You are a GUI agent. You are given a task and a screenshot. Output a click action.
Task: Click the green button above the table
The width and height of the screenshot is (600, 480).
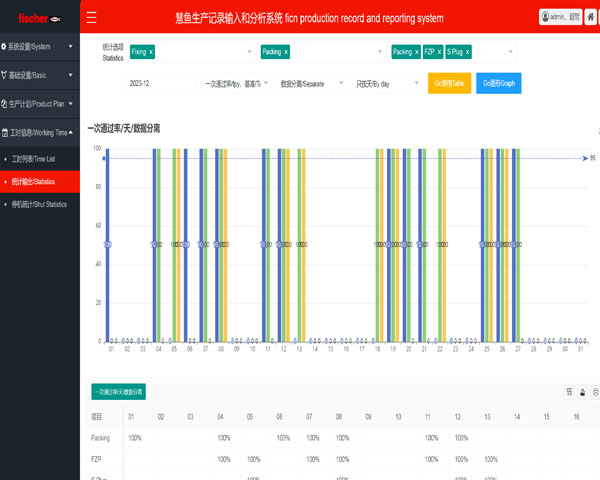[119, 391]
